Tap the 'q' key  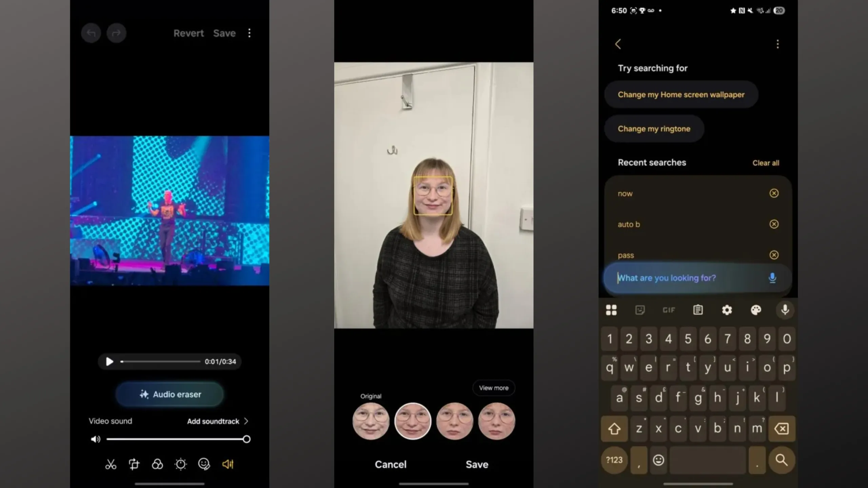pyautogui.click(x=609, y=368)
